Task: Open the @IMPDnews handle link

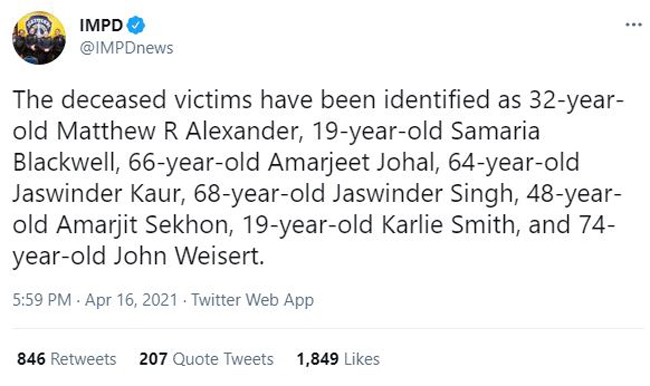Action: (126, 48)
